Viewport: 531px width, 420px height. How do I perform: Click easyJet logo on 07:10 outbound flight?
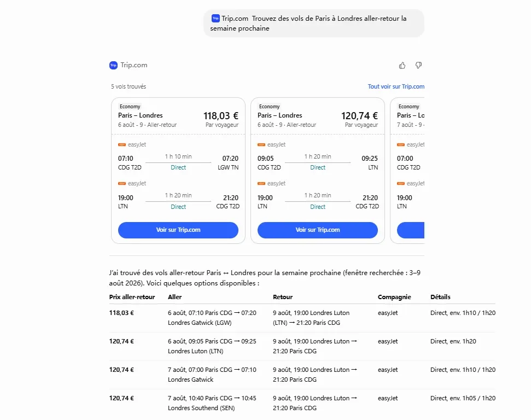[x=122, y=144]
